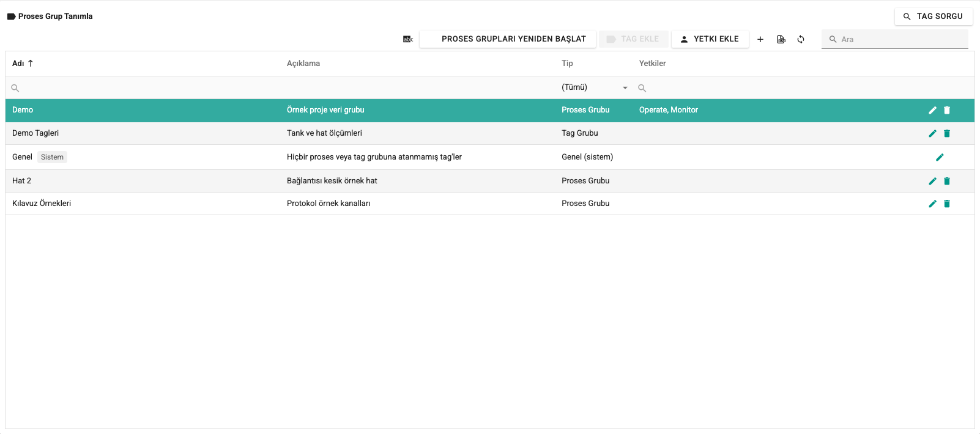Edit the Kılavuz Örnekleri row
The width and height of the screenshot is (980, 434).
pyautogui.click(x=932, y=204)
